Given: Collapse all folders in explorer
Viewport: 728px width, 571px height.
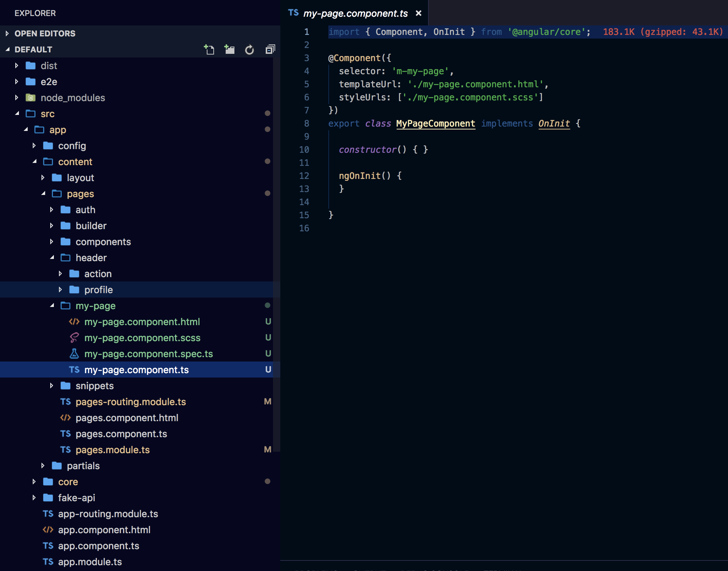Looking at the screenshot, I should pos(270,49).
